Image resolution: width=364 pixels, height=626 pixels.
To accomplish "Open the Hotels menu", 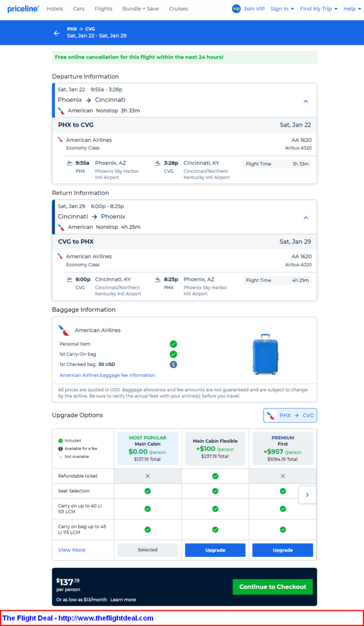I will (55, 9).
